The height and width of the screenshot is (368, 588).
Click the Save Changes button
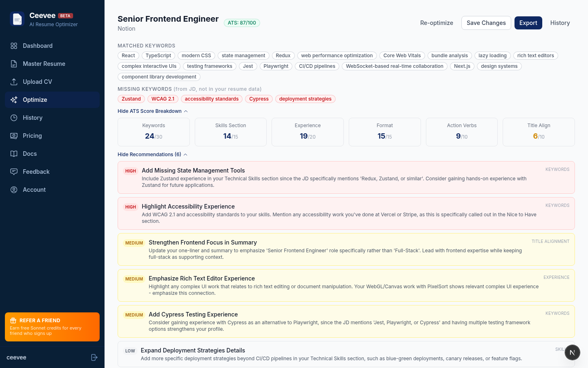486,23
